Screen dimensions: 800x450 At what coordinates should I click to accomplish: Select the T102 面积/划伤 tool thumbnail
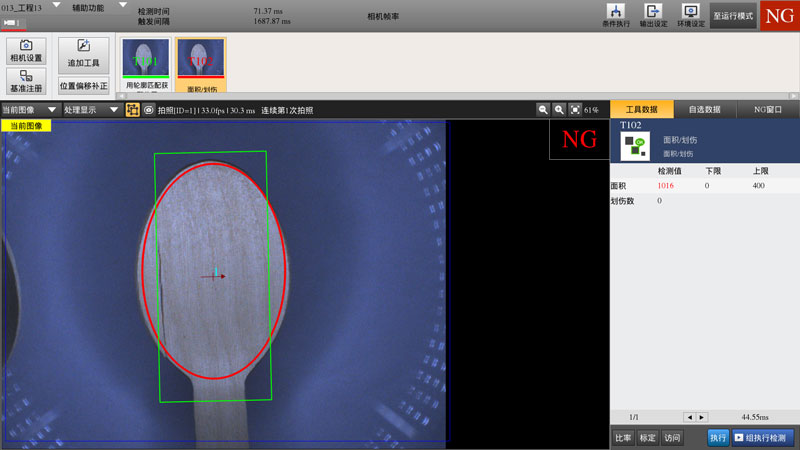(x=200, y=66)
